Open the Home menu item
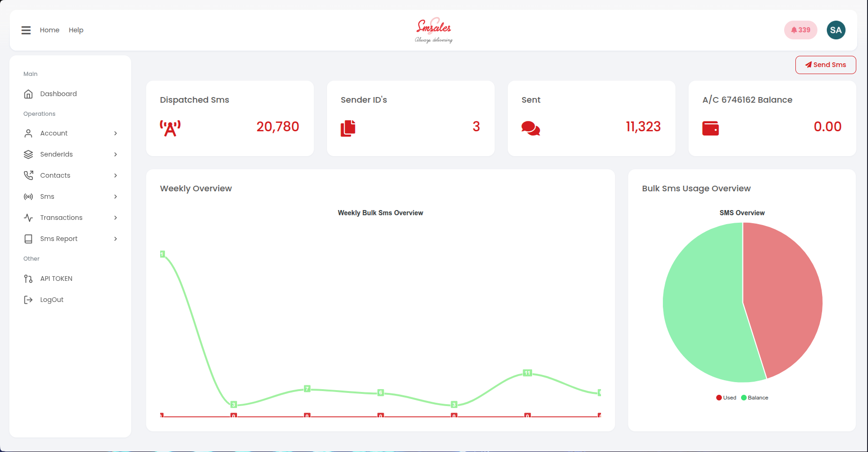868x452 pixels. pyautogui.click(x=49, y=30)
